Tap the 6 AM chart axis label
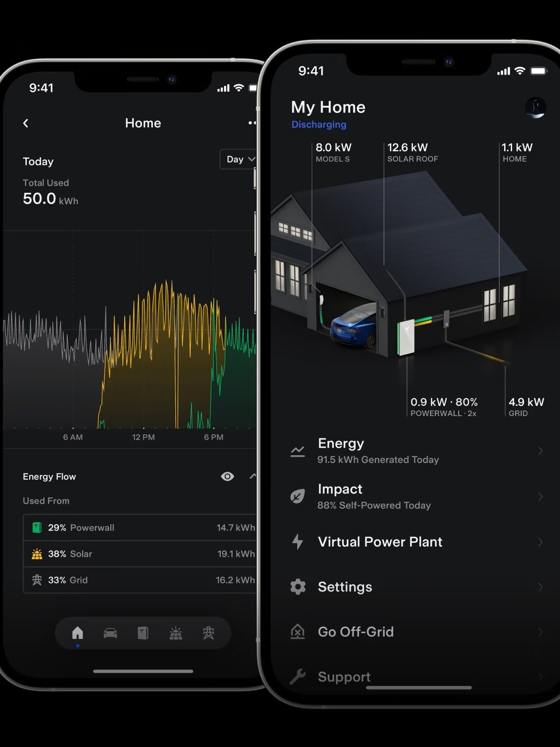560x747 pixels. 73,437
